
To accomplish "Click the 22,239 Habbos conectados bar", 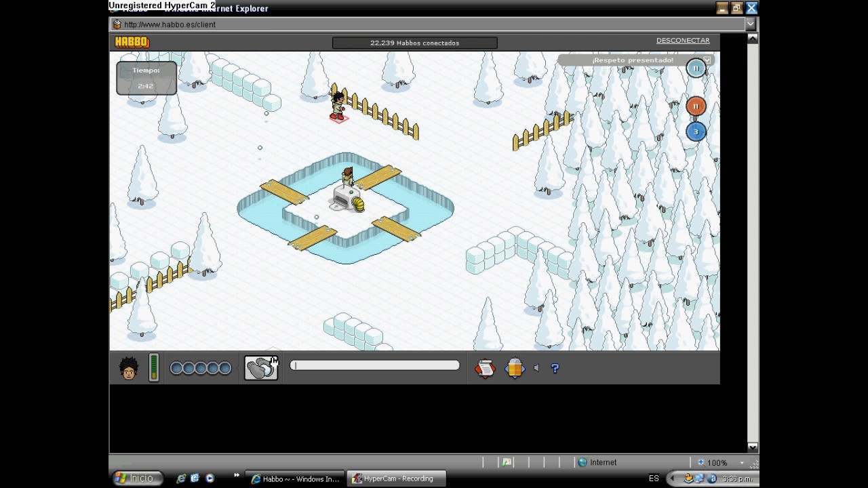I will pos(414,43).
